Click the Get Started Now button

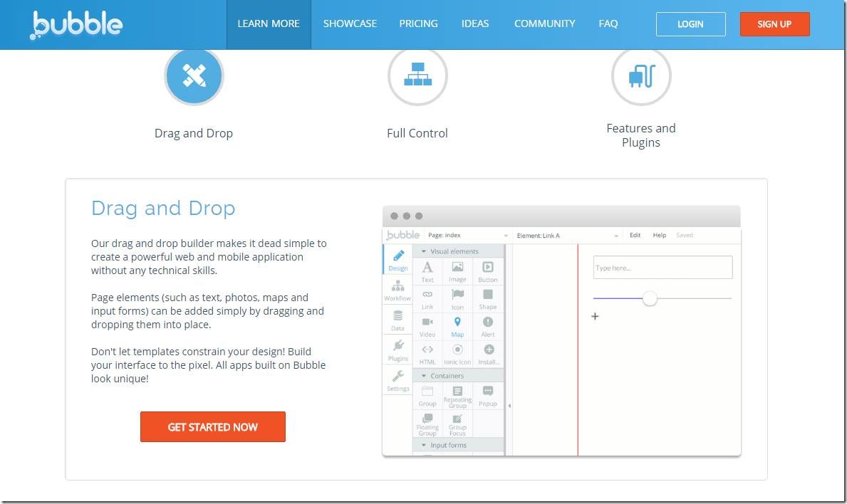coord(213,427)
